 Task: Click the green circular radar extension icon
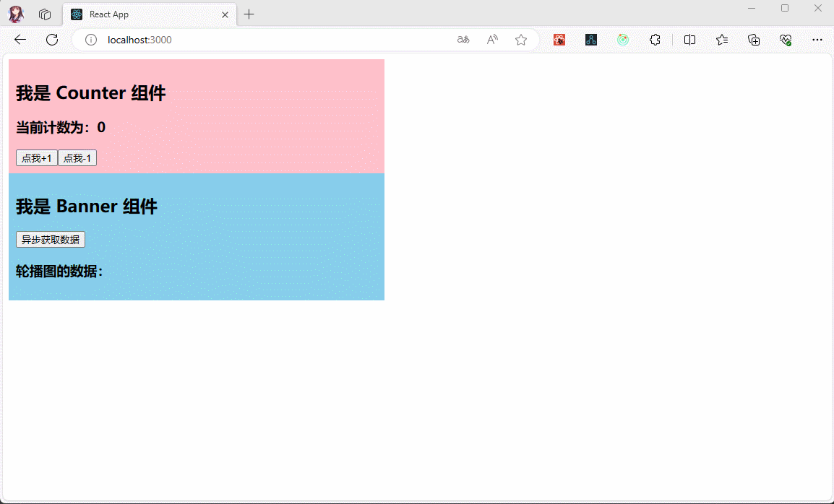pyautogui.click(x=623, y=40)
